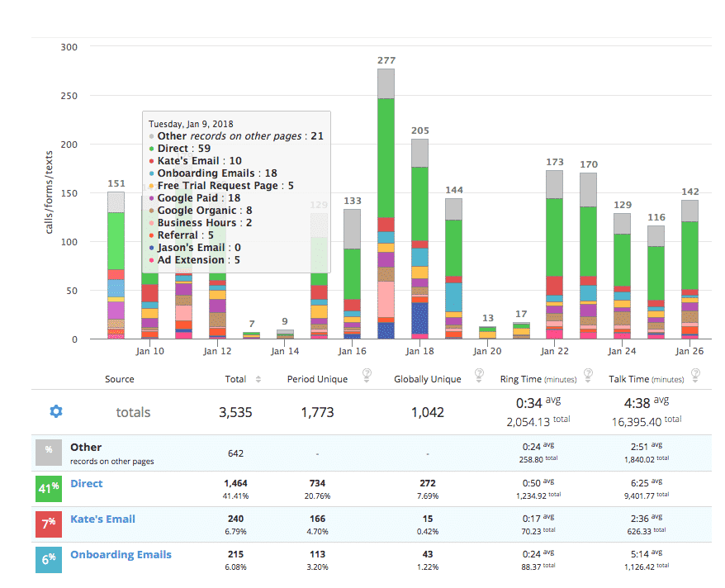This screenshot has height=588, width=725.
Task: Open the settings gear beside totals
Action: click(x=56, y=411)
